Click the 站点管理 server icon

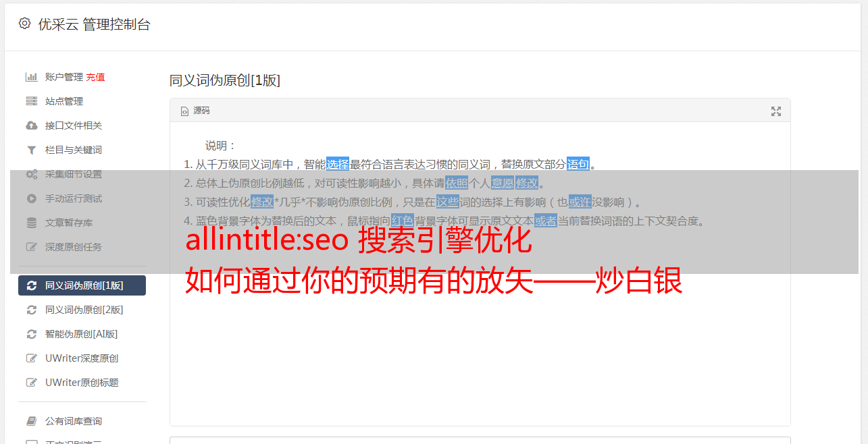[31, 101]
